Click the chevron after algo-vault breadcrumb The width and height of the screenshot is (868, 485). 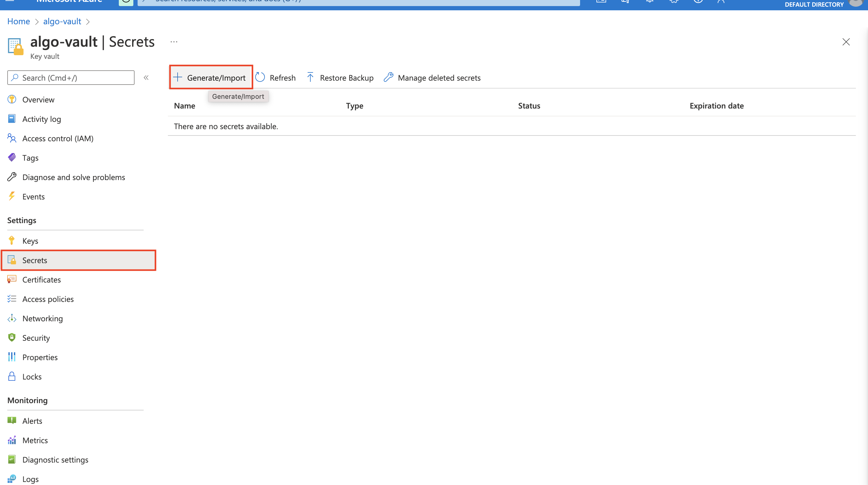pyautogui.click(x=88, y=22)
